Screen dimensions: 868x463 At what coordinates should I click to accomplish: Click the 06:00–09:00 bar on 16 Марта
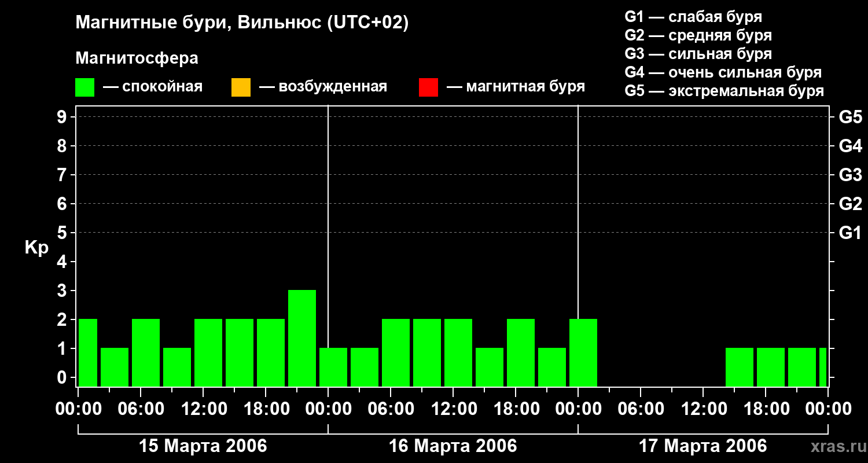(396, 352)
